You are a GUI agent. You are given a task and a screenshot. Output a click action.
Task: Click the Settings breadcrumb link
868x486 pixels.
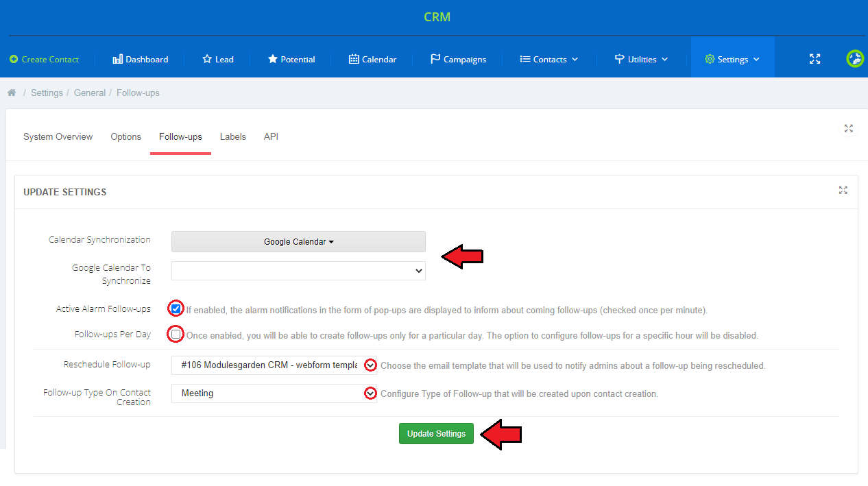click(47, 93)
